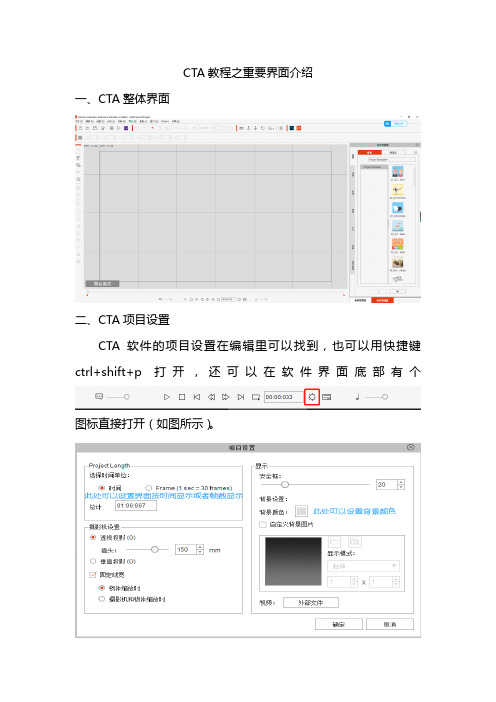Switch to the orange bottom tab of content panel
This screenshot has width=496, height=702.
(382, 300)
